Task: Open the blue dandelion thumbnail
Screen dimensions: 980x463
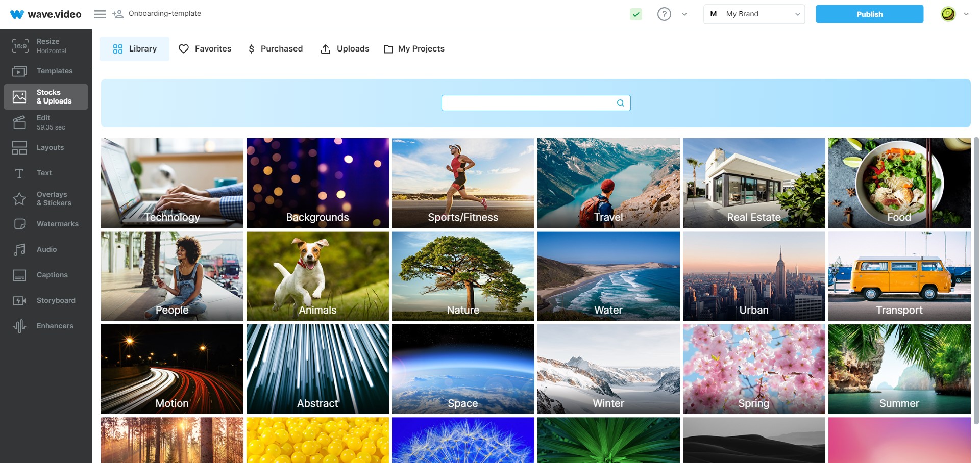Action: click(x=463, y=440)
